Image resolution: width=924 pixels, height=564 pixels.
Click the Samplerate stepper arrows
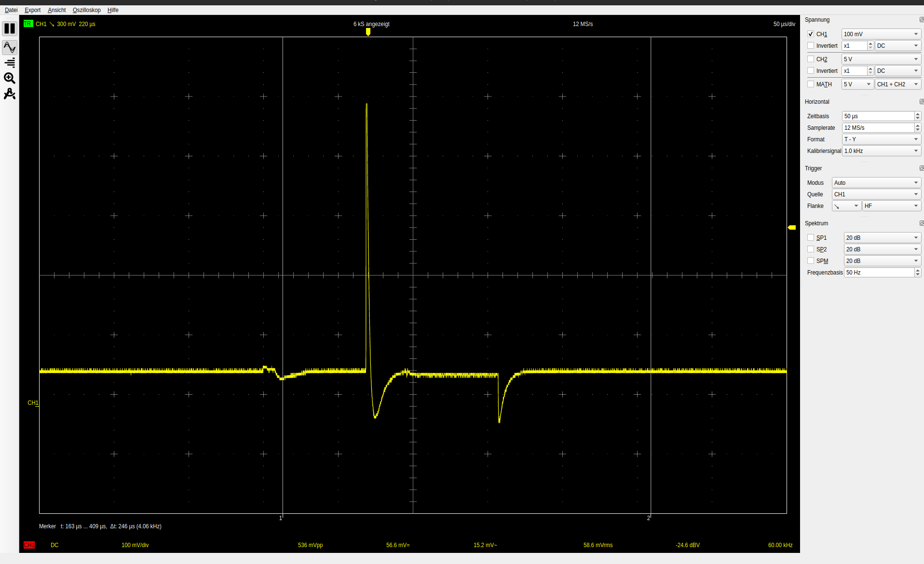[918, 128]
